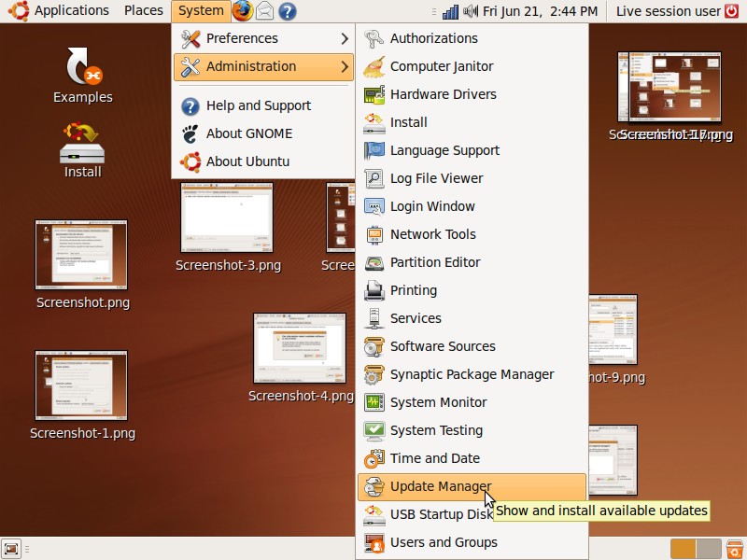Select Help and Support menu entry

pos(264,105)
